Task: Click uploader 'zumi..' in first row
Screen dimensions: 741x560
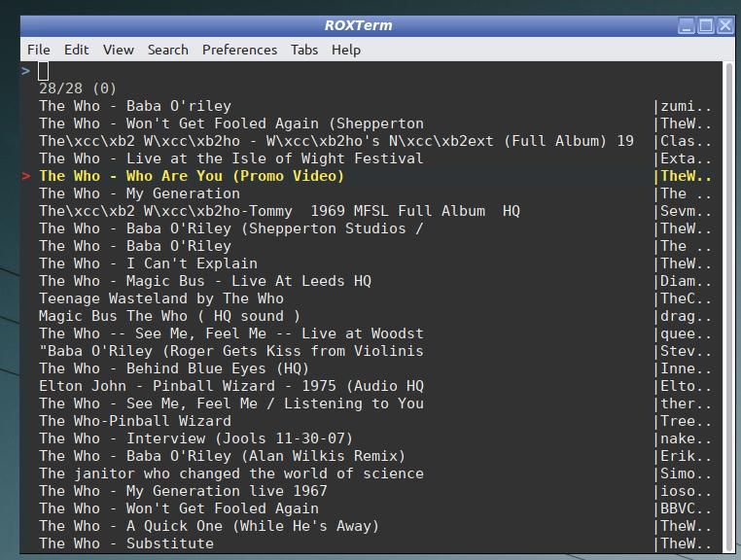Action: pos(686,106)
